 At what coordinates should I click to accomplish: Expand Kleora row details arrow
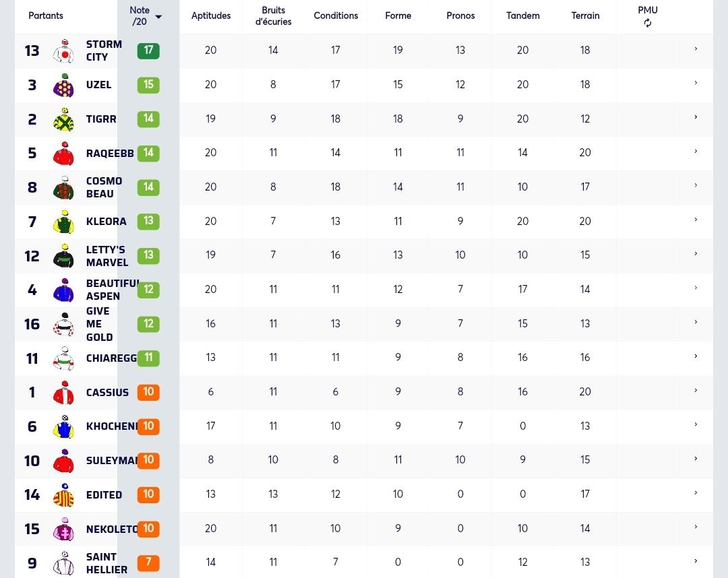coord(696,220)
